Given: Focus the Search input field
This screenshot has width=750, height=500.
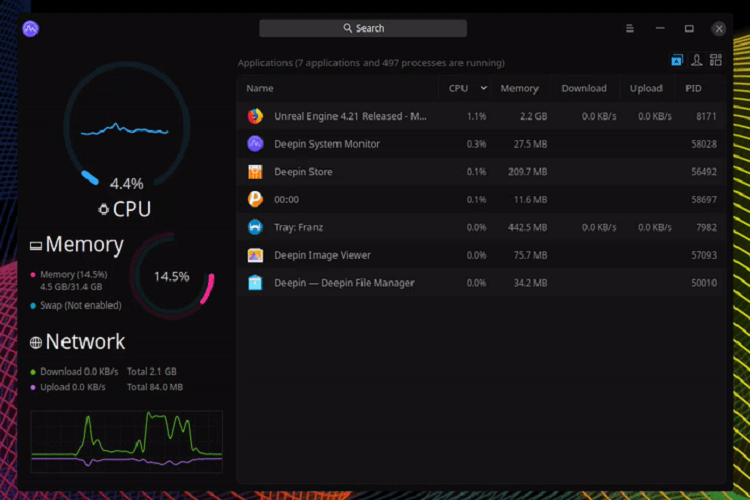Looking at the screenshot, I should (x=363, y=28).
